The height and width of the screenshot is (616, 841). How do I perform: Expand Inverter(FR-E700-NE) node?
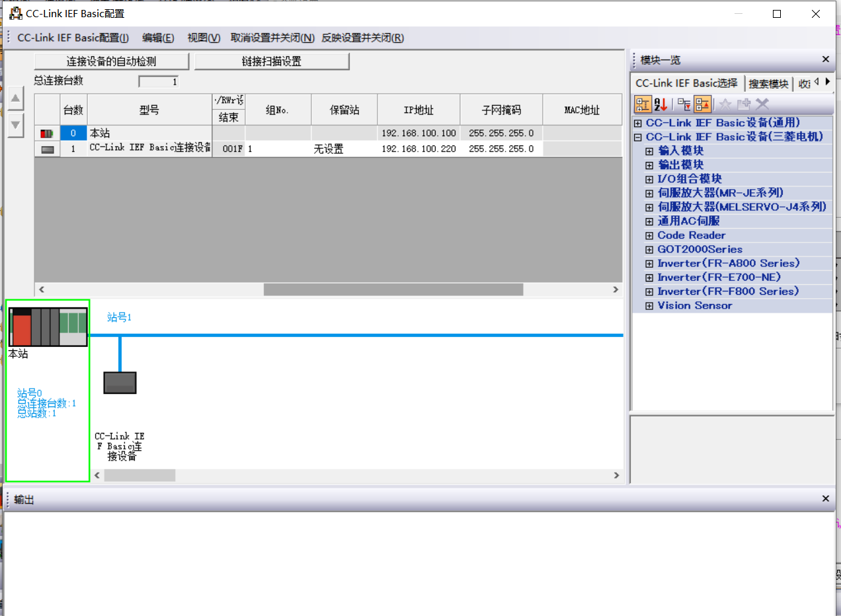[649, 278]
